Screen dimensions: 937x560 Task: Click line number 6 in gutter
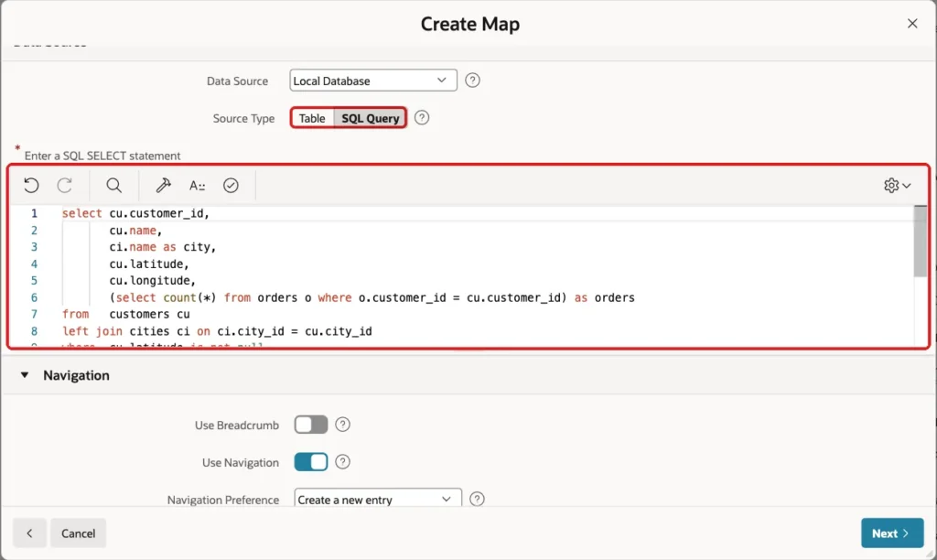tap(34, 297)
